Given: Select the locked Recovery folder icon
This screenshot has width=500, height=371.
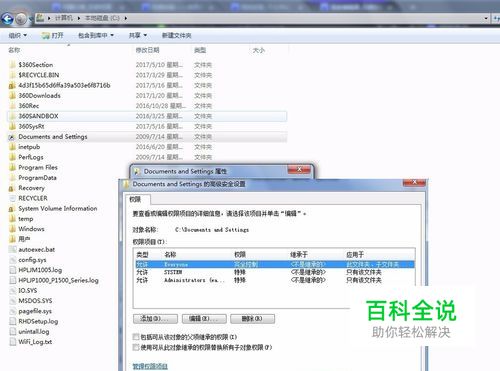Looking at the screenshot, I should 12,188.
